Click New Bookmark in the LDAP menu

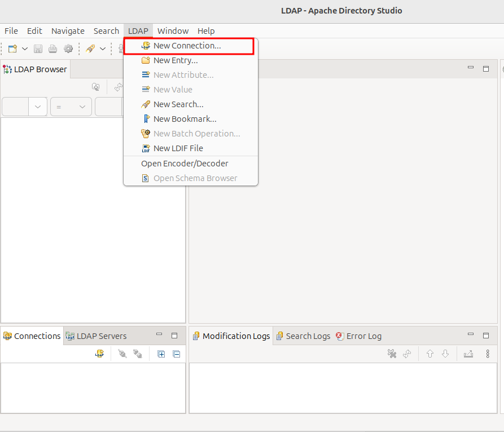pos(185,119)
